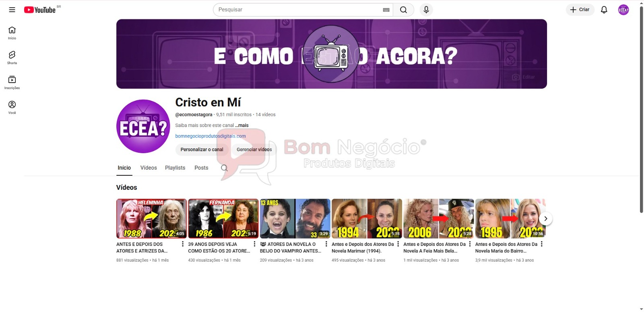This screenshot has height=312, width=644.
Task: Switch to the Vídeos tab
Action: coord(149,168)
